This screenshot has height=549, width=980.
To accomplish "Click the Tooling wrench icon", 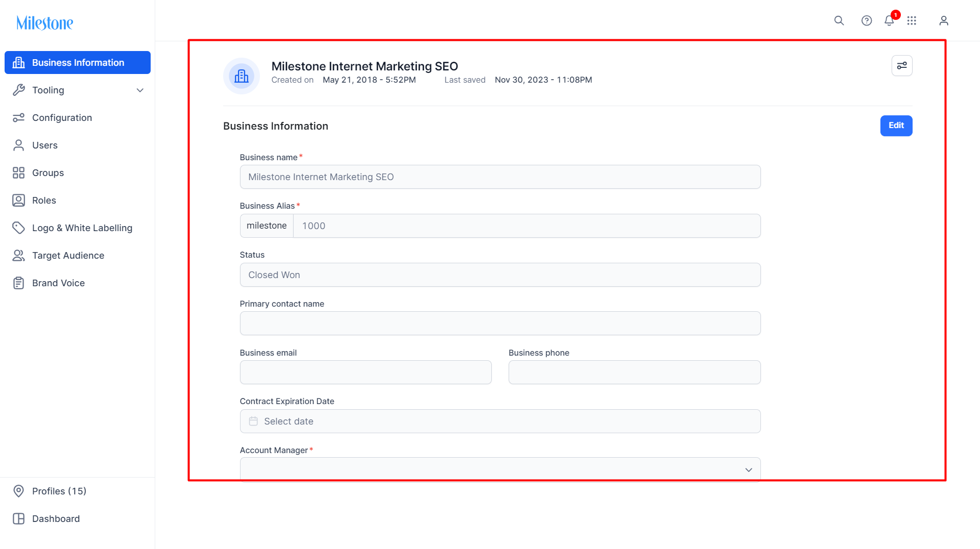I will click(19, 90).
